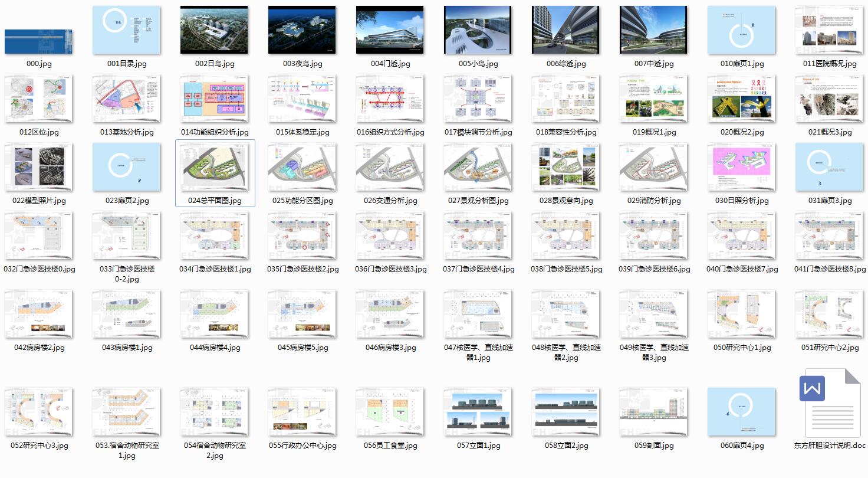Select the 028景观意向.jpg photo thumbnail

(566, 167)
